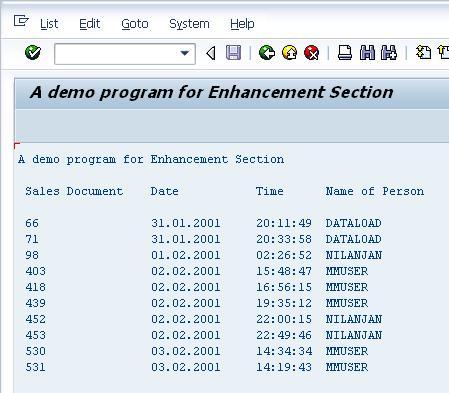
Task: Click MMUSER in the row for document 531
Action: [x=347, y=367]
